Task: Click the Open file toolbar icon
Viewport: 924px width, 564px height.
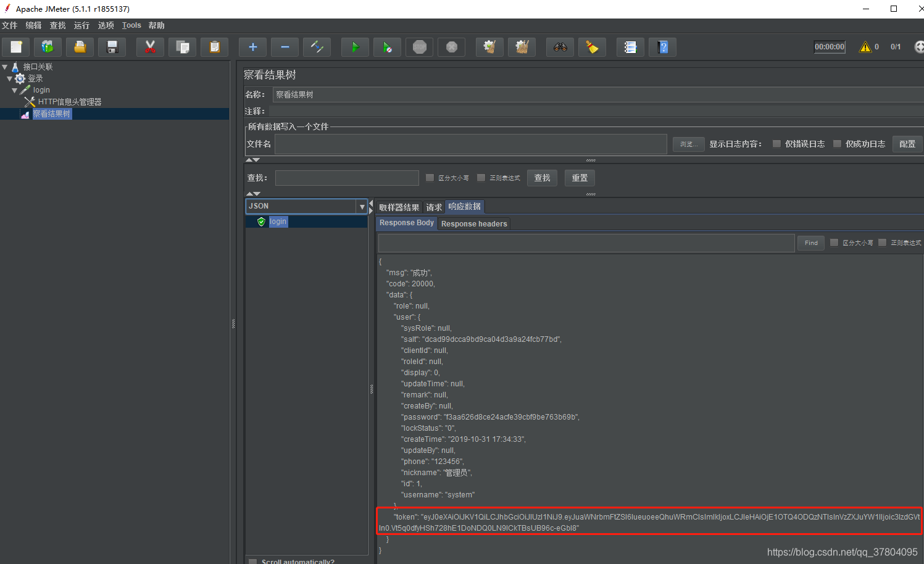Action: click(80, 47)
